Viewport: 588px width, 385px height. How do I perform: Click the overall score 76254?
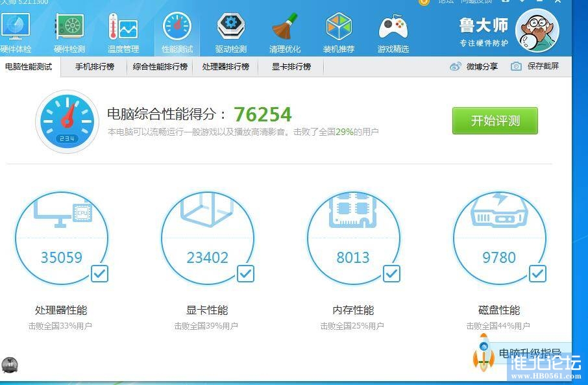coord(262,114)
